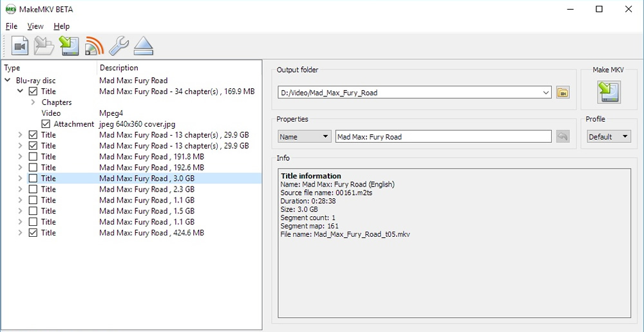The width and height of the screenshot is (644, 332).
Task: Open the View menu
Action: click(35, 26)
